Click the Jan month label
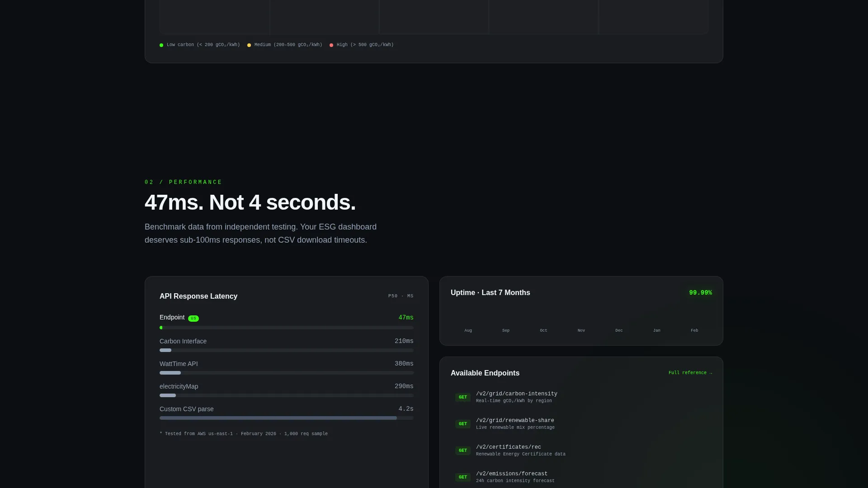Image resolution: width=868 pixels, height=488 pixels. tap(657, 331)
